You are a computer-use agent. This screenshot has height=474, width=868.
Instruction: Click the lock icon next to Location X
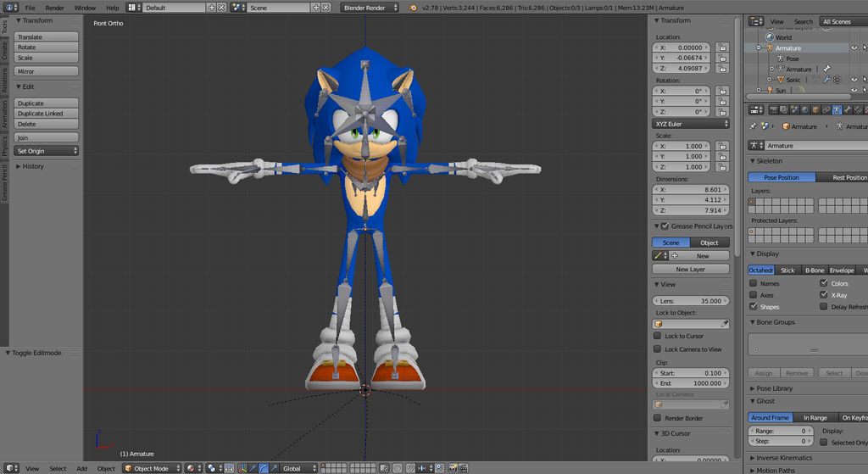click(x=722, y=47)
